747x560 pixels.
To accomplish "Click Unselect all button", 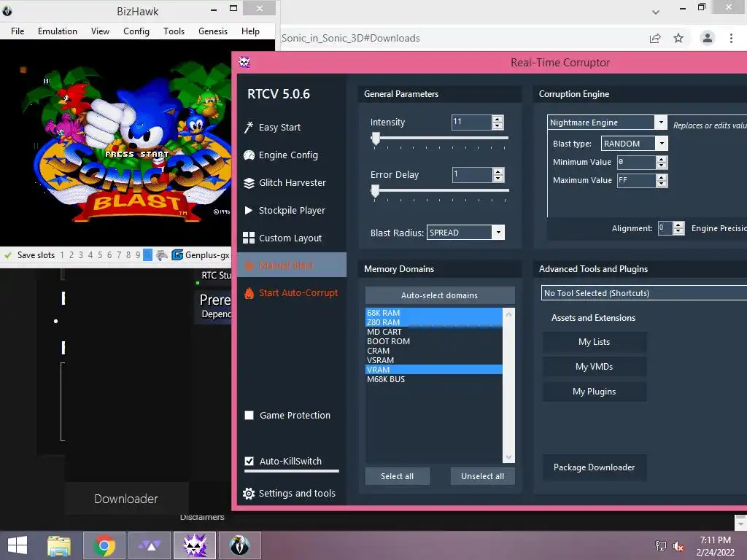I will pyautogui.click(x=483, y=476).
